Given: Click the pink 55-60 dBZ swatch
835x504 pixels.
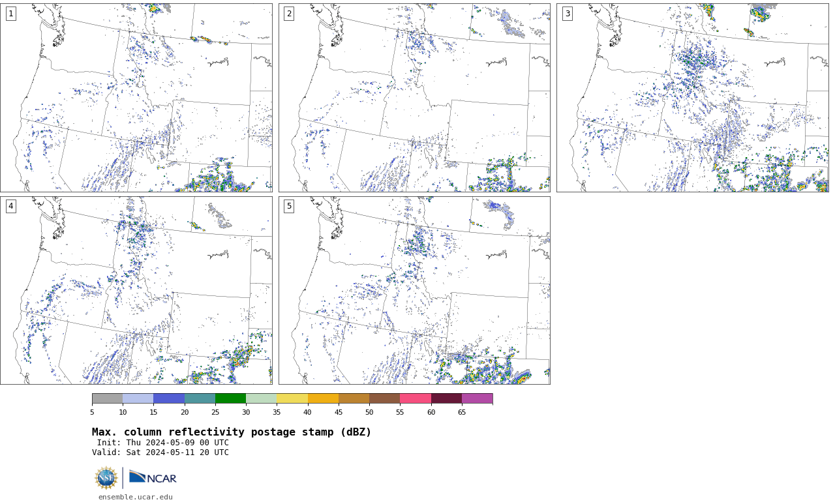Looking at the screenshot, I should tap(416, 398).
